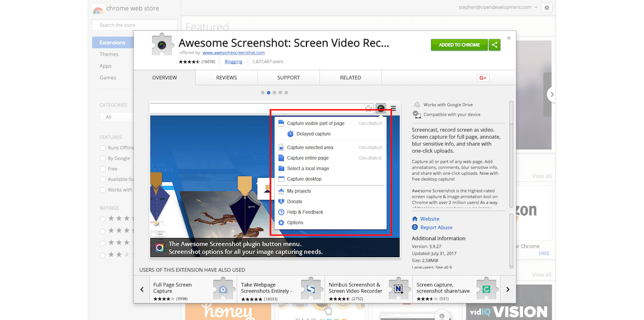Image resolution: width=644 pixels, height=320 pixels.
Task: Click the green share icon button
Action: pos(495,45)
